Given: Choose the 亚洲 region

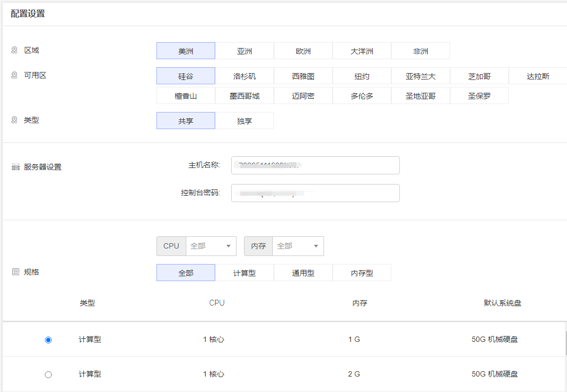Looking at the screenshot, I should pyautogui.click(x=245, y=51).
